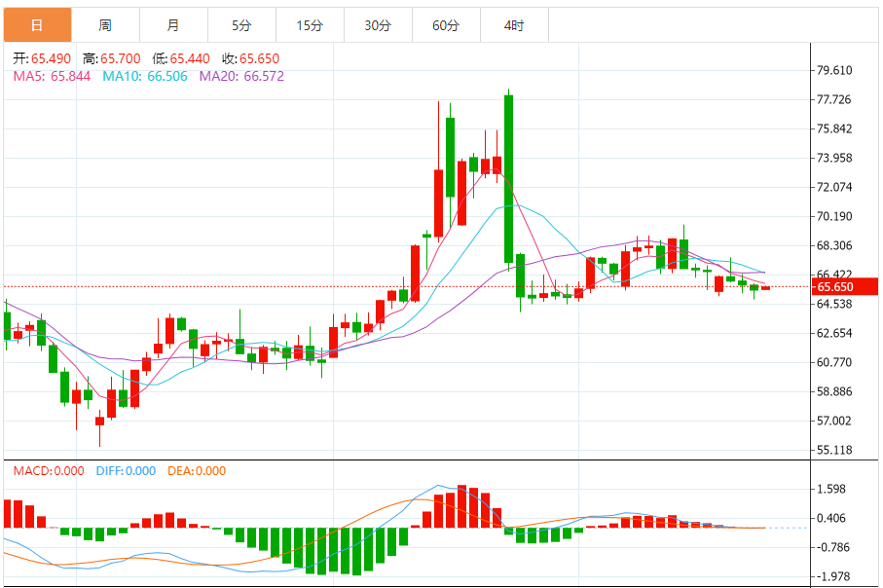Screen dimensions: 883x588
Task: Click the 开 opening price readout
Action: pyautogui.click(x=42, y=58)
